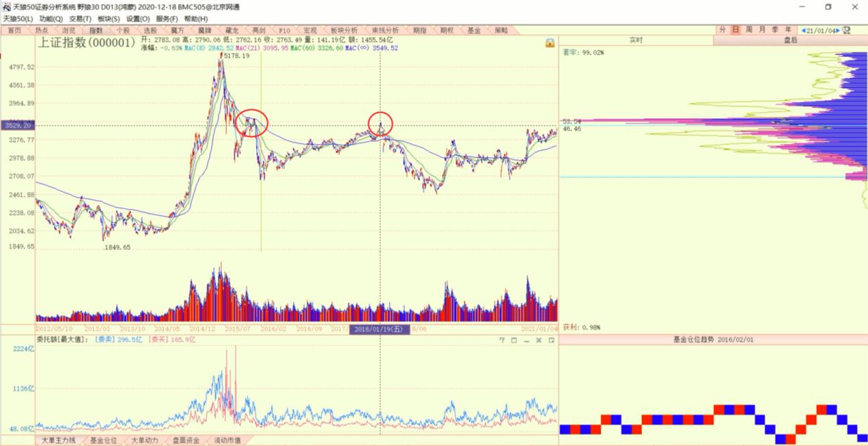Screen dimensions: 868x446
Task: Step to the next date with the right arrow
Action: 837,31
